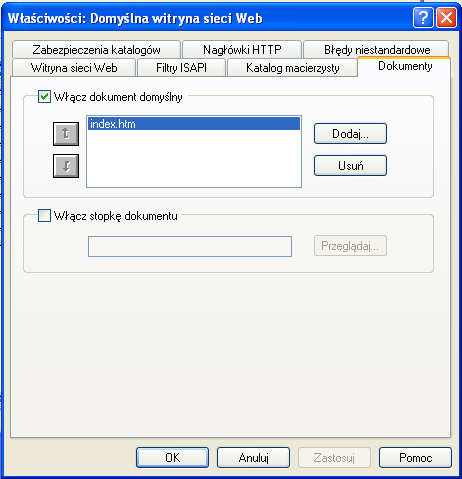
Task: Uncheck Włącz dokument domyślny
Action: (44, 97)
